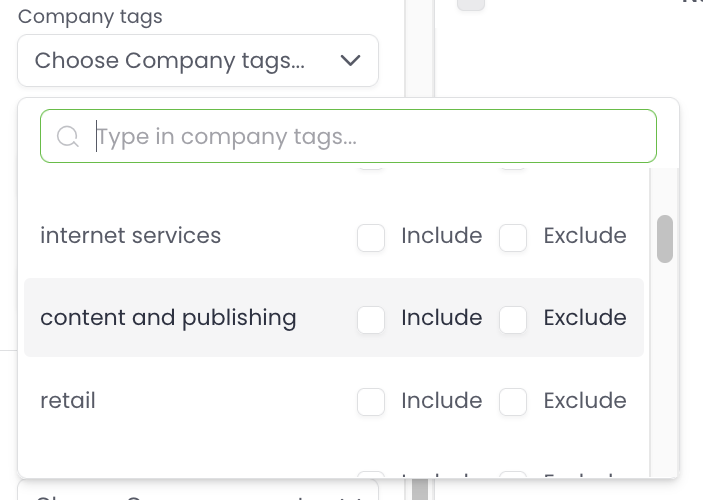703x500 pixels.
Task: Enable Include for content and publishing
Action: [371, 319]
